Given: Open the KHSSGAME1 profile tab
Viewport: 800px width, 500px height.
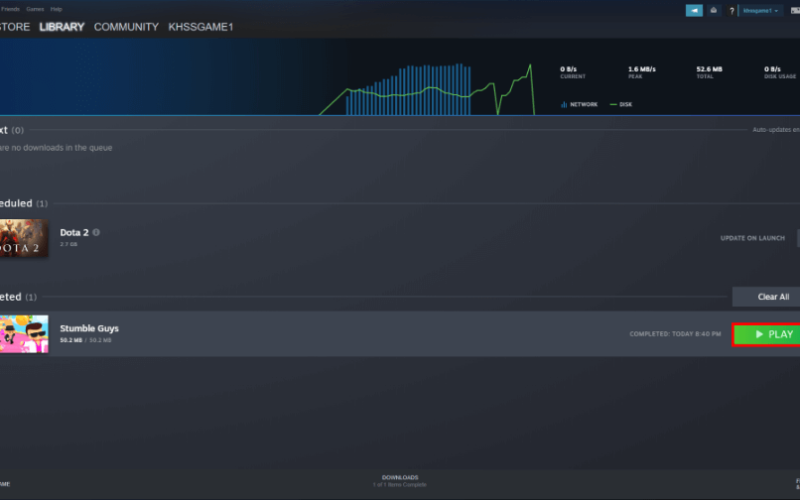Looking at the screenshot, I should pos(201,27).
